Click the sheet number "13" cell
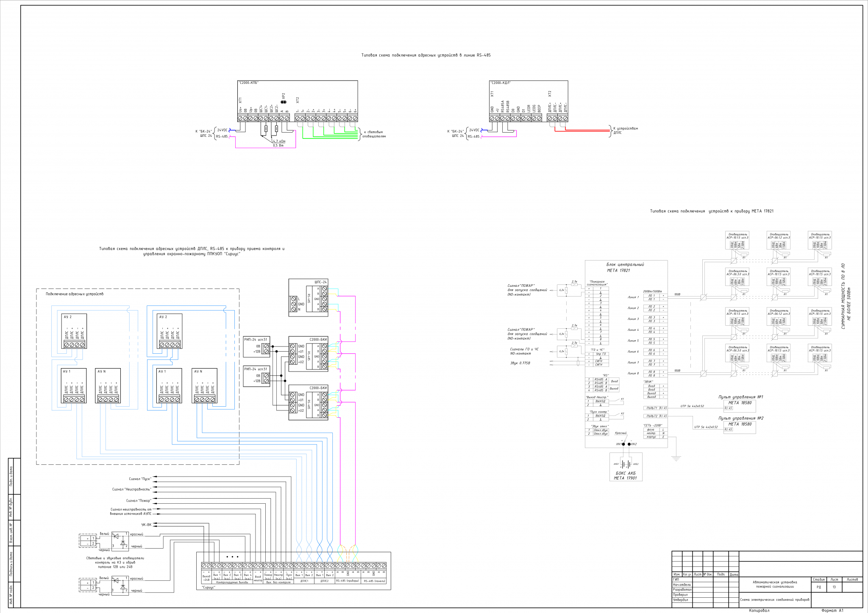 [834, 587]
